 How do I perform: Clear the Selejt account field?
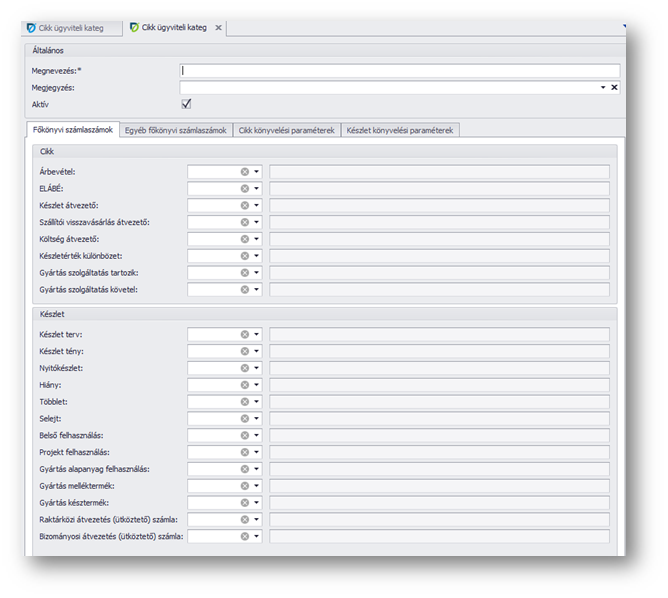point(244,419)
